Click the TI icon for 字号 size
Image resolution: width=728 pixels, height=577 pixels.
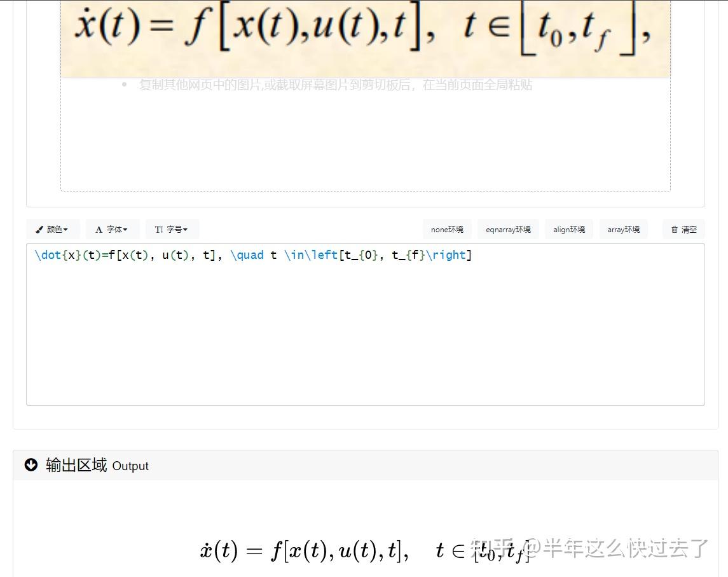(x=159, y=229)
